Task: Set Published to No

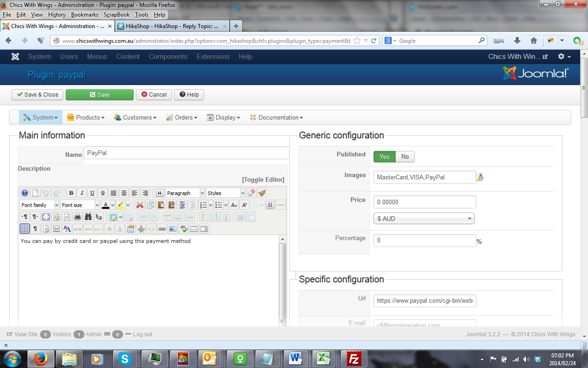Action: click(405, 157)
